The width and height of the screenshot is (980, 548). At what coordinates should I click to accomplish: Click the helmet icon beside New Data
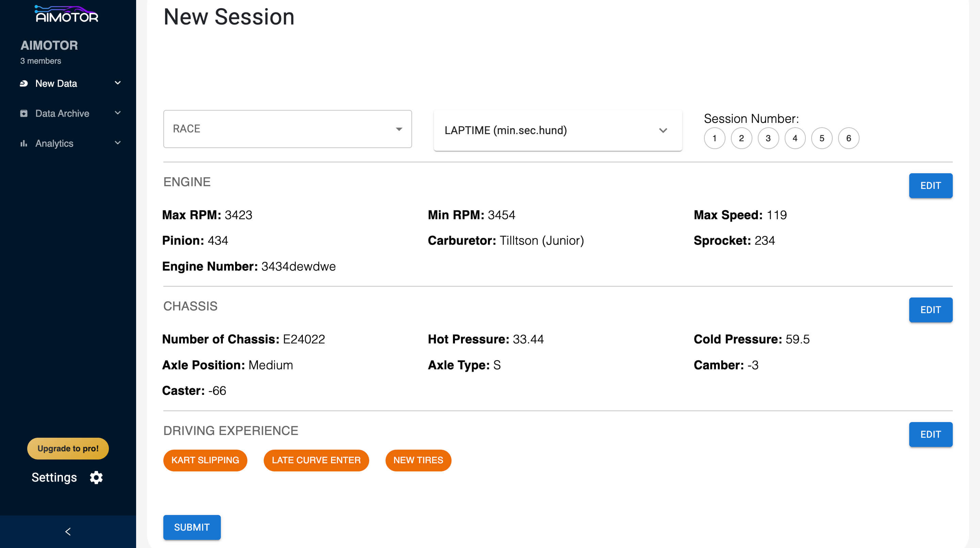point(23,83)
